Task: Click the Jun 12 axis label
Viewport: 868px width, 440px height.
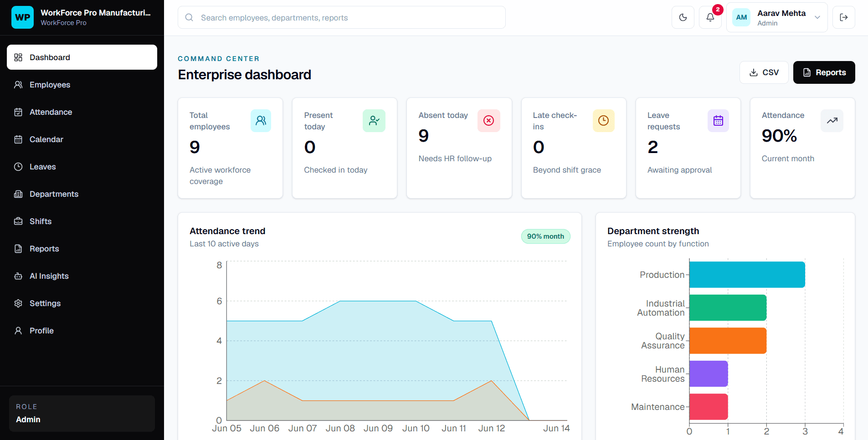Action: coord(492,428)
